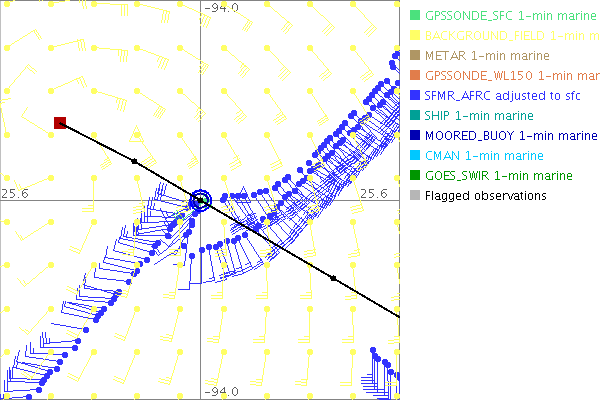The image size is (600, 400).
Task: Click the black track point southeast of the storm center
Action: point(333,277)
